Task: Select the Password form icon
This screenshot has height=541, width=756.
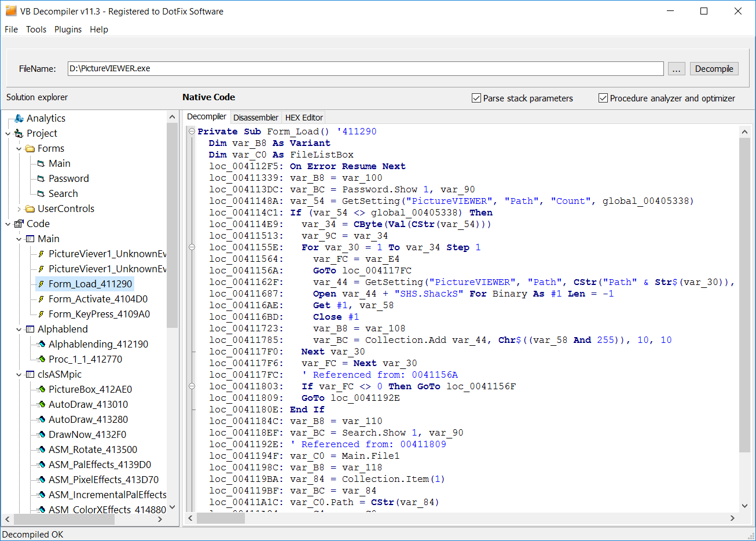Action: click(x=41, y=178)
